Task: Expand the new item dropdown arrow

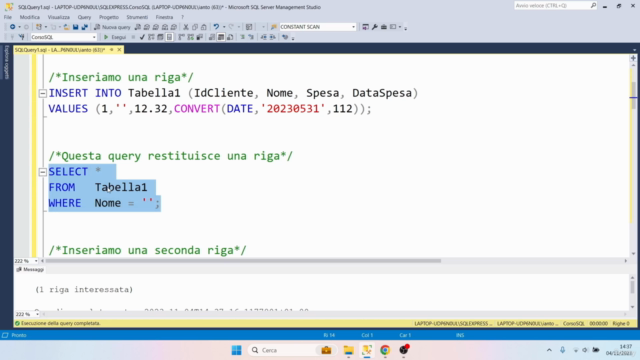Action: (45, 27)
